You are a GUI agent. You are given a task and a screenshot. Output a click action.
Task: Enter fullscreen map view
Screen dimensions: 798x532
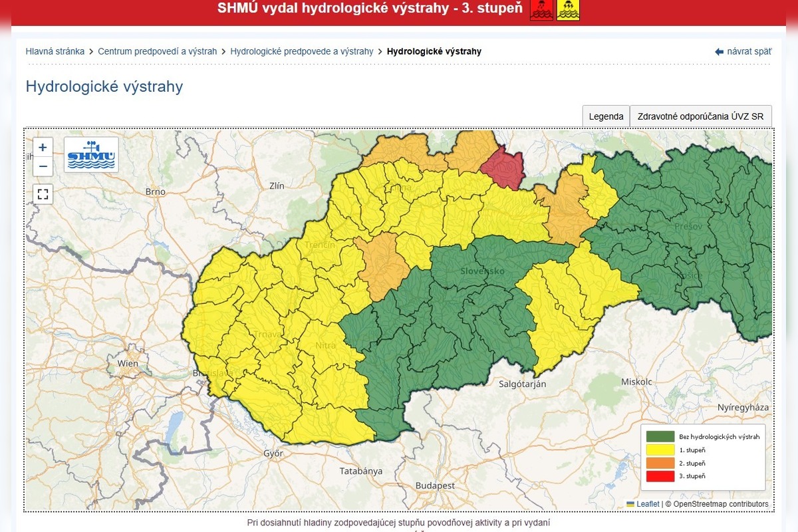(43, 194)
